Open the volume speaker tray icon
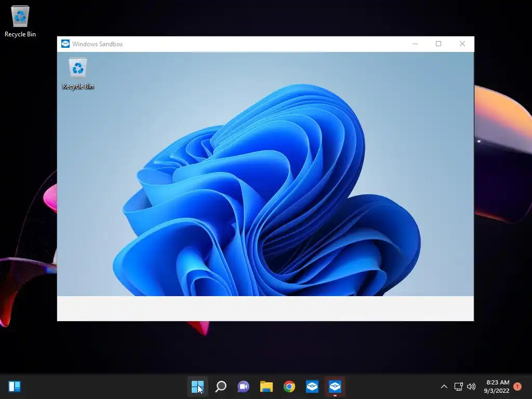This screenshot has width=532, height=399. pyautogui.click(x=471, y=387)
